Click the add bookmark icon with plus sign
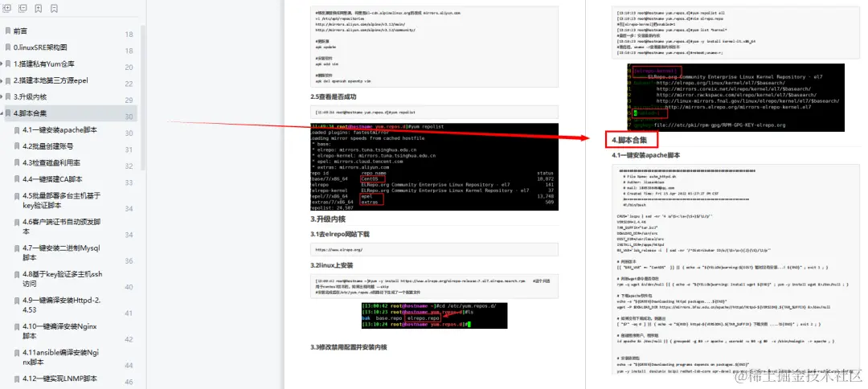Viewport: 868px width, 389px height. [x=39, y=8]
